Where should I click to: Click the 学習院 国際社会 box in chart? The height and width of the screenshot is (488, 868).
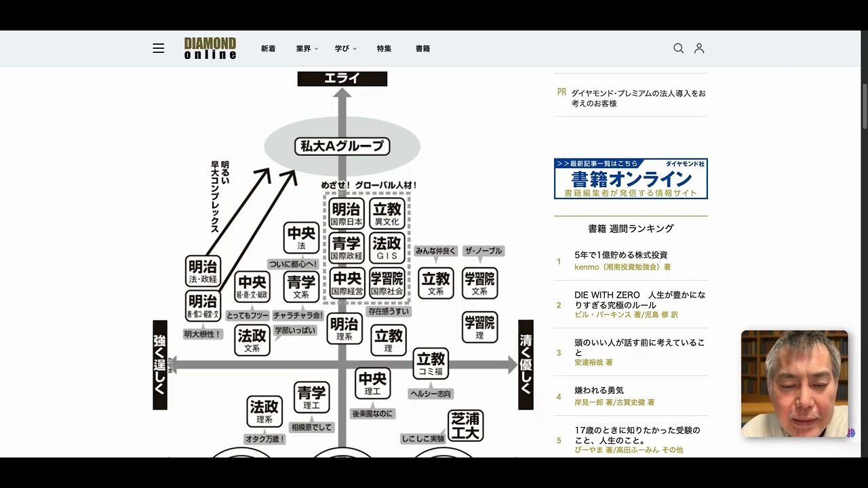click(x=388, y=283)
